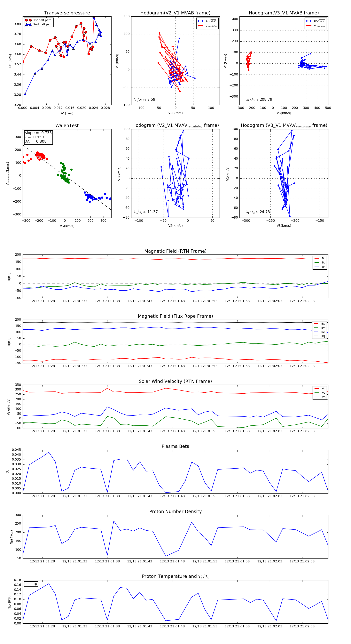The height and width of the screenshot is (644, 351).
Task: Click the "Plasma Beta" plot title
Action: [x=175, y=446]
